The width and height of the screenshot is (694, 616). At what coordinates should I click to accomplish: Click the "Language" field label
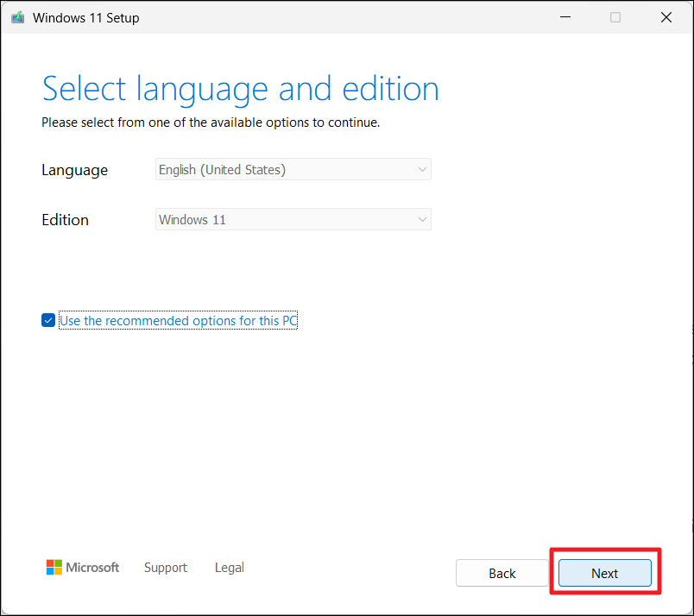point(74,170)
